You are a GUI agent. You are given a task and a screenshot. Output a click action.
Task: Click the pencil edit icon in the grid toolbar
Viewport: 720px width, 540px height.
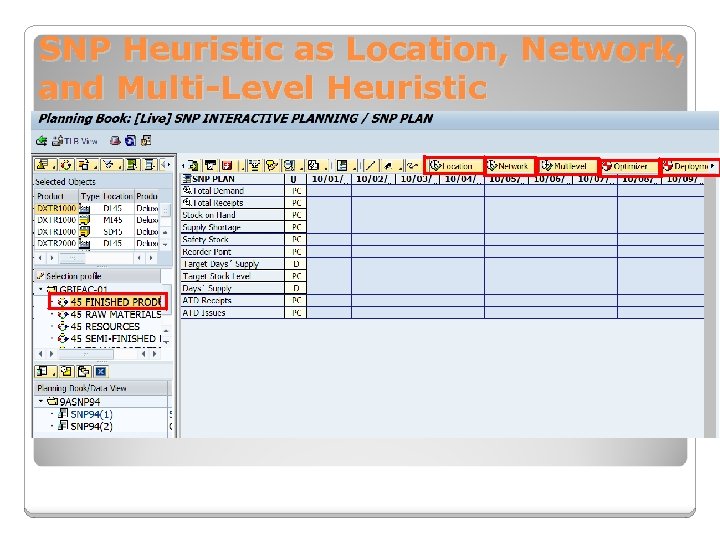pos(371,166)
